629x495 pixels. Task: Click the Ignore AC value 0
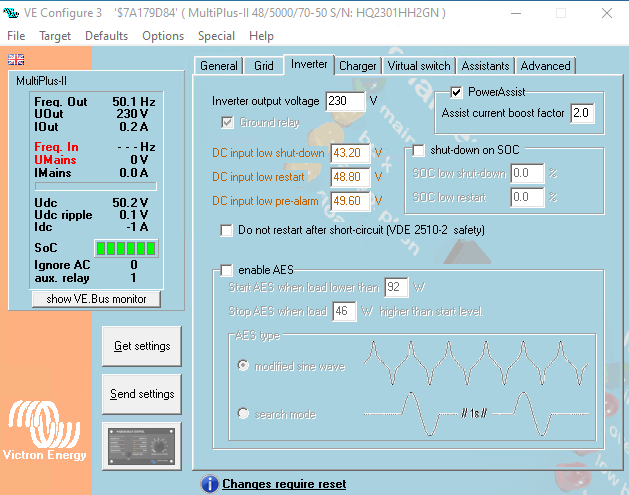pyautogui.click(x=134, y=265)
